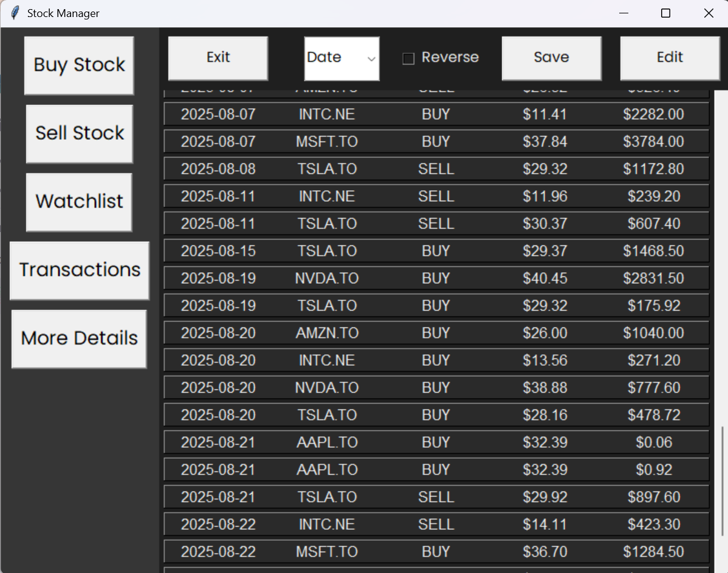Click the $38.88 price cell
This screenshot has width=728, height=573.
(545, 388)
